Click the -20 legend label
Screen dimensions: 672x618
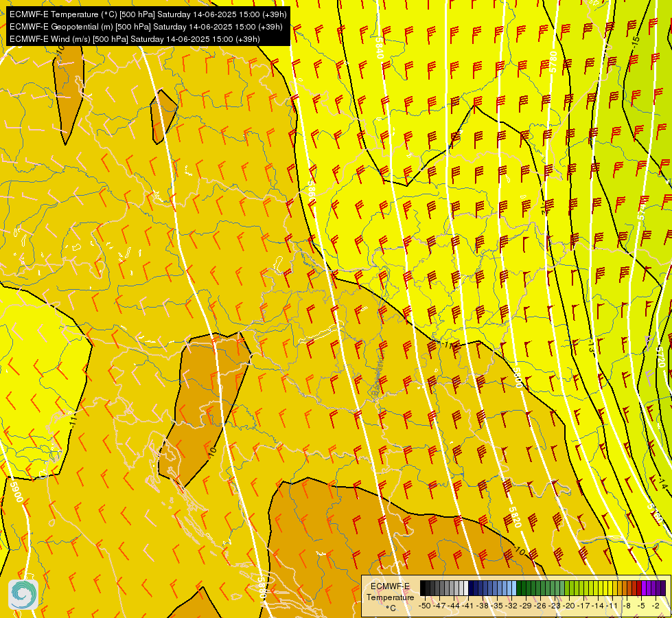[569, 606]
